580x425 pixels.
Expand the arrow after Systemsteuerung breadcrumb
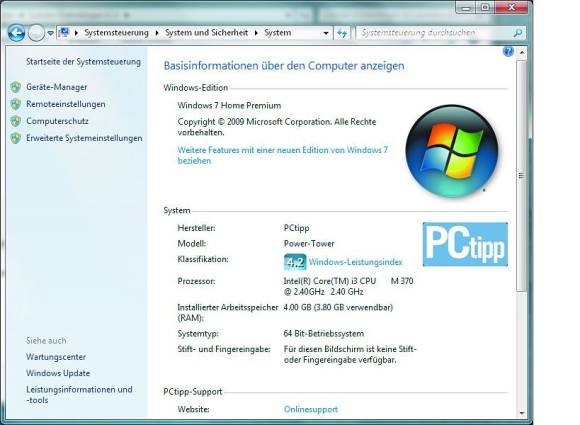click(x=157, y=33)
